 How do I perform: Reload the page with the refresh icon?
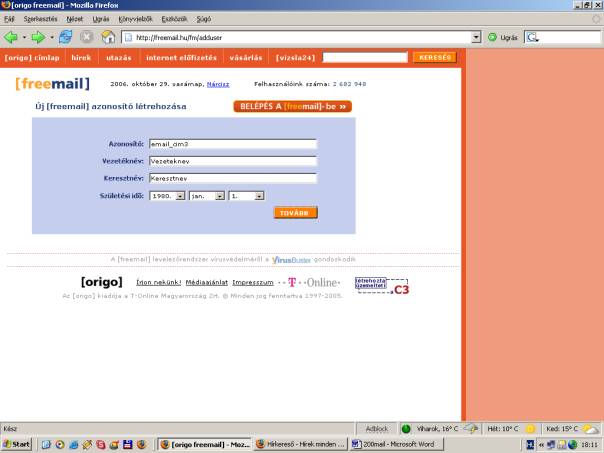[x=66, y=38]
